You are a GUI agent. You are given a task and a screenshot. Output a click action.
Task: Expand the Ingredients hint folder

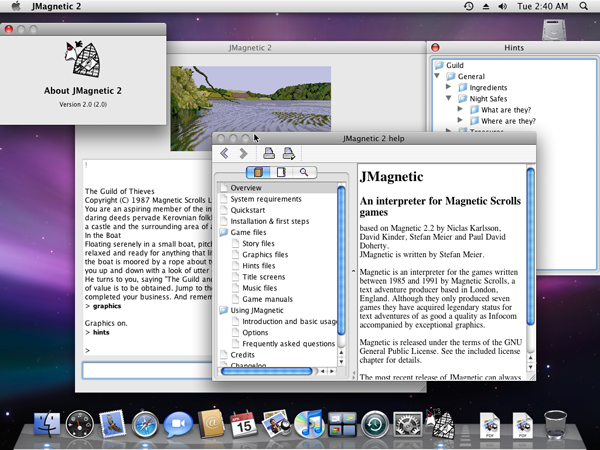tap(449, 87)
